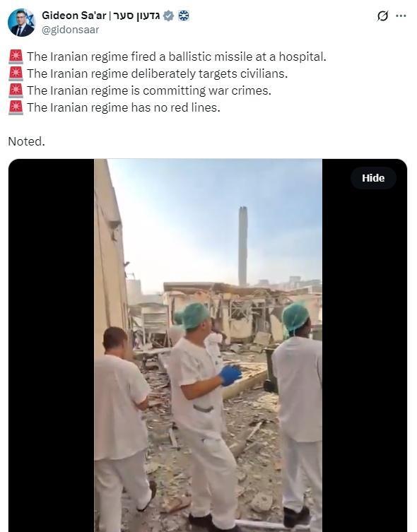This screenshot has width=417, height=532.
Task: Click the word 'Noted.' in the post
Action: click(26, 141)
